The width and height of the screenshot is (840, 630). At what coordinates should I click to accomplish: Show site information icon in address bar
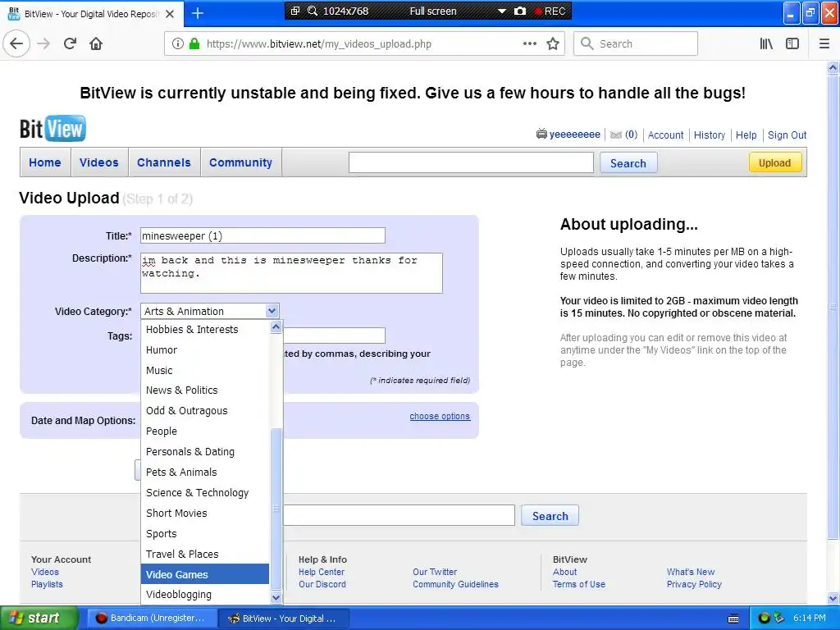click(178, 44)
